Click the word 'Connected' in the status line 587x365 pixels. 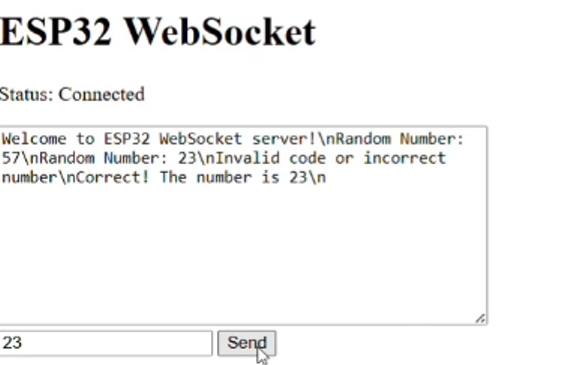[x=101, y=94]
